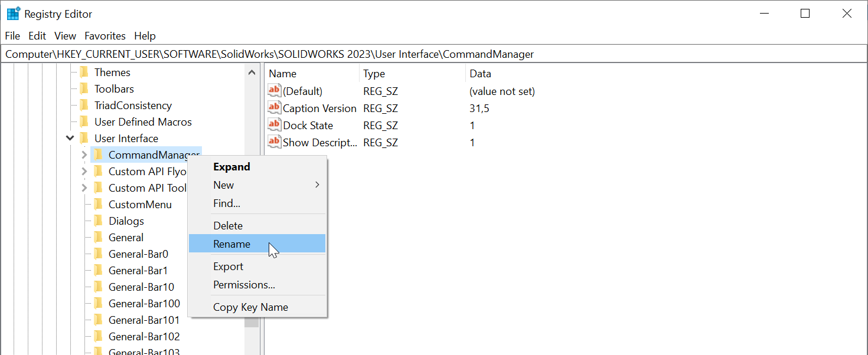This screenshot has height=355, width=868.
Task: Select the Show Descript... value name
Action: point(320,143)
